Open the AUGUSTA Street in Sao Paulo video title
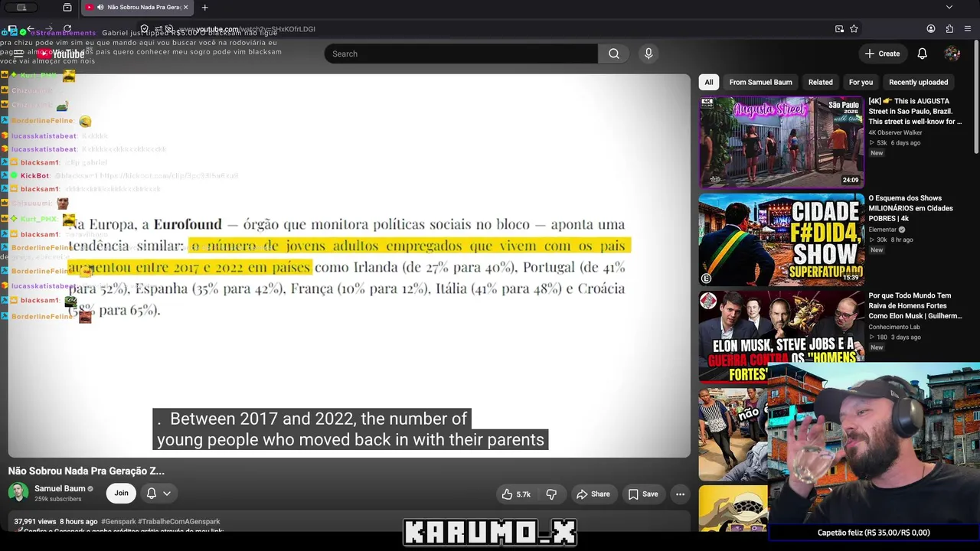Screen dimensions: 980x551 pos(915,111)
